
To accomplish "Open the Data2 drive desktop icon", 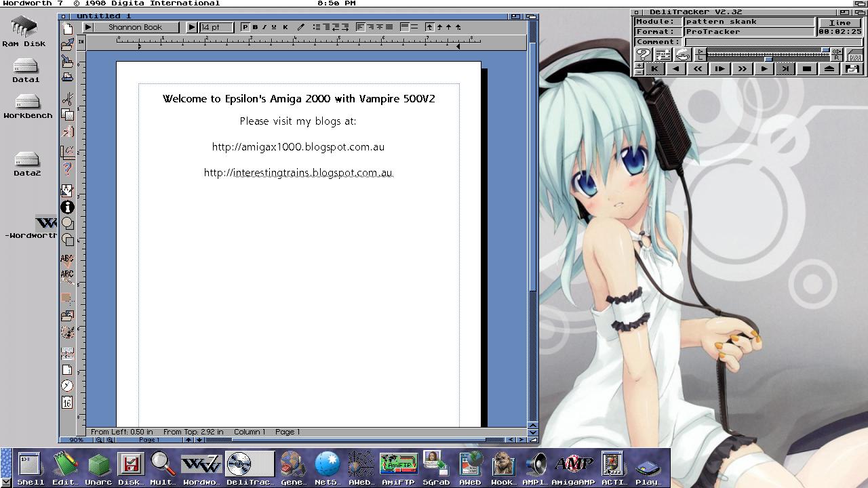I will click(x=27, y=164).
